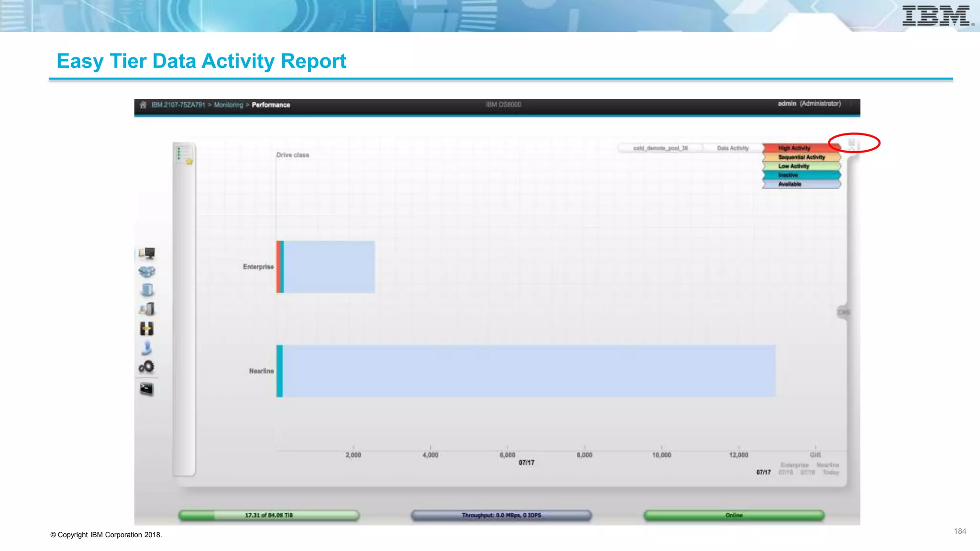This screenshot has height=551, width=980.
Task: Click the red high-activity segment of Enterprise
Action: point(278,267)
